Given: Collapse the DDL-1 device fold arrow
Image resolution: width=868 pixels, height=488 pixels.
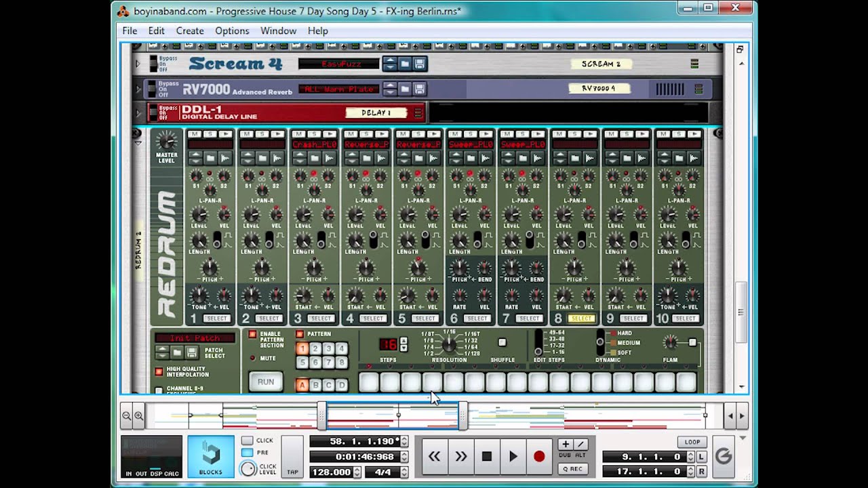Looking at the screenshot, I should pyautogui.click(x=138, y=113).
